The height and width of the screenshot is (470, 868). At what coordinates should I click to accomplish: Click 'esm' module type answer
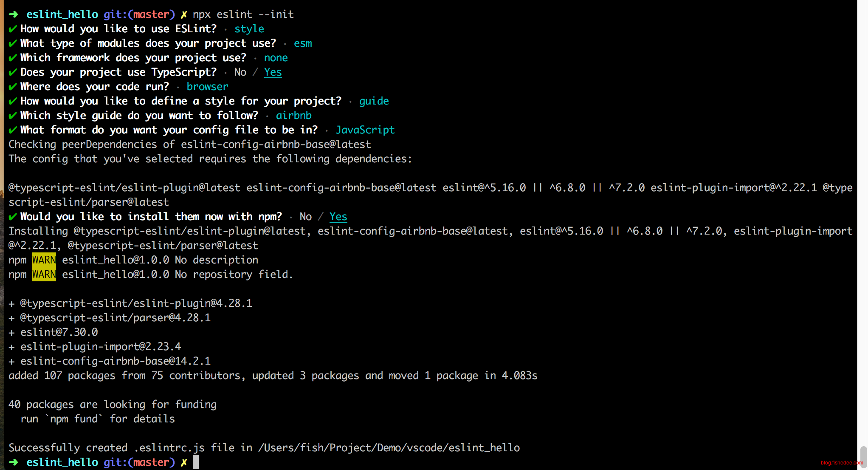(303, 43)
